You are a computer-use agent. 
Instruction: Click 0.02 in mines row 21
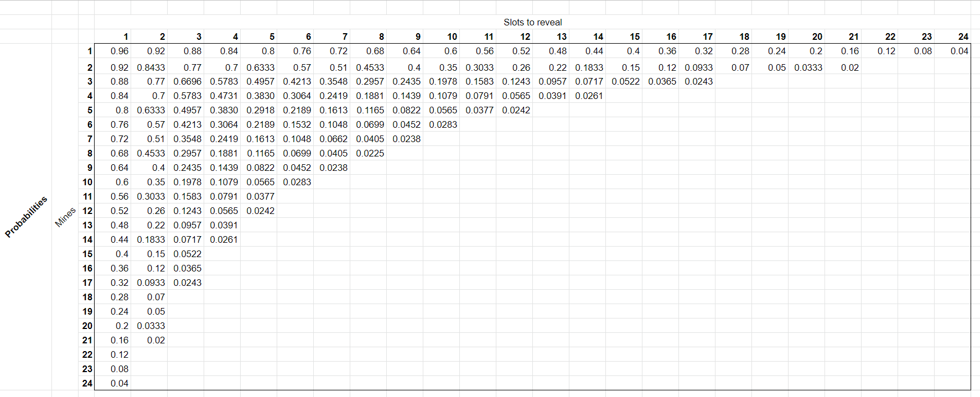pos(155,340)
